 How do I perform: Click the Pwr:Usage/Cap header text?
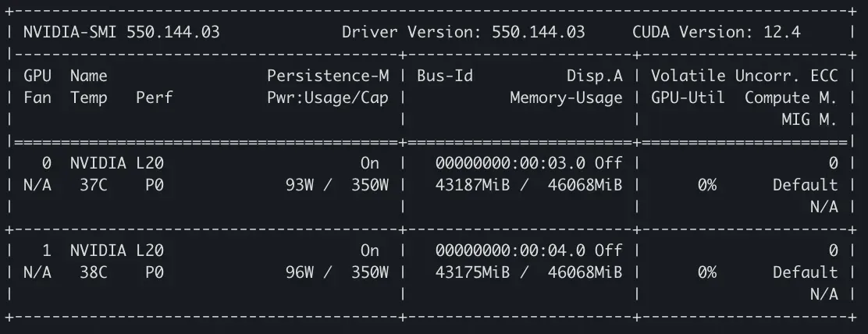pos(328,98)
